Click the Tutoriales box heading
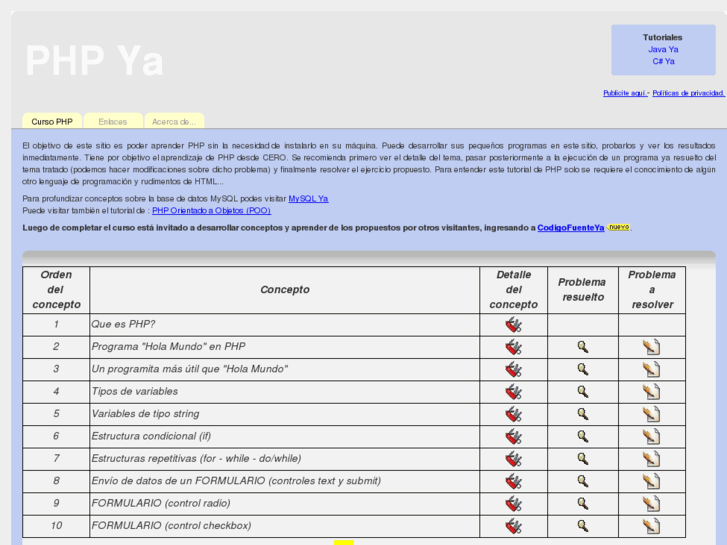This screenshot has height=545, width=727. point(663,37)
